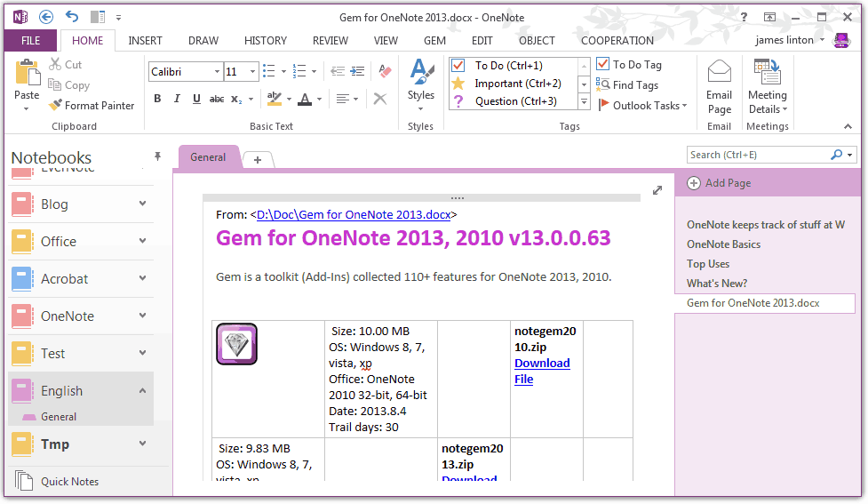Select the Important (Ctrl+2) star tag

514,83
